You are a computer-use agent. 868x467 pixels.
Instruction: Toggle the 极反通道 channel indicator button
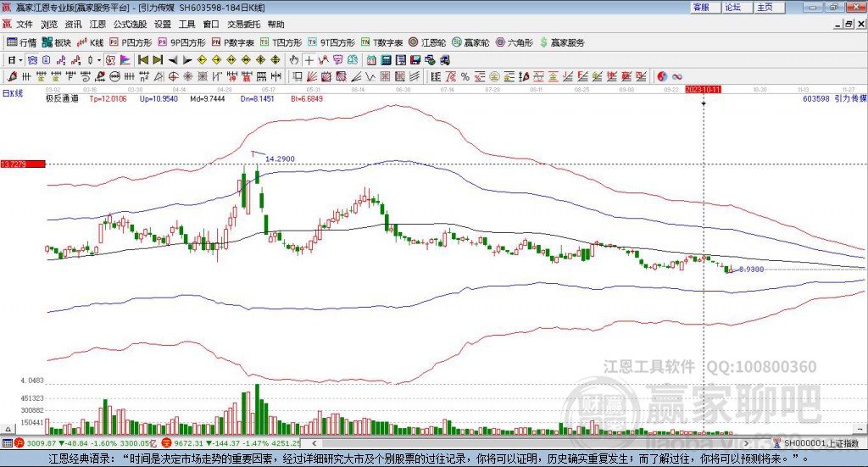click(x=110, y=60)
